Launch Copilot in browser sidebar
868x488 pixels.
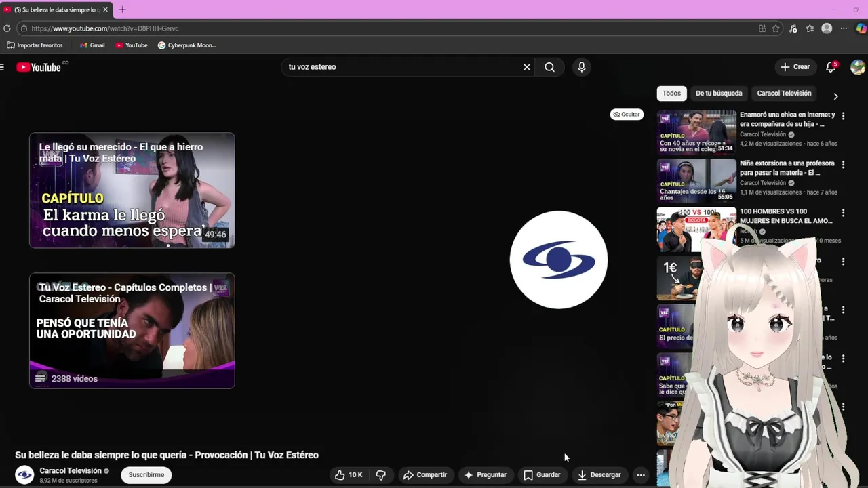click(x=861, y=28)
